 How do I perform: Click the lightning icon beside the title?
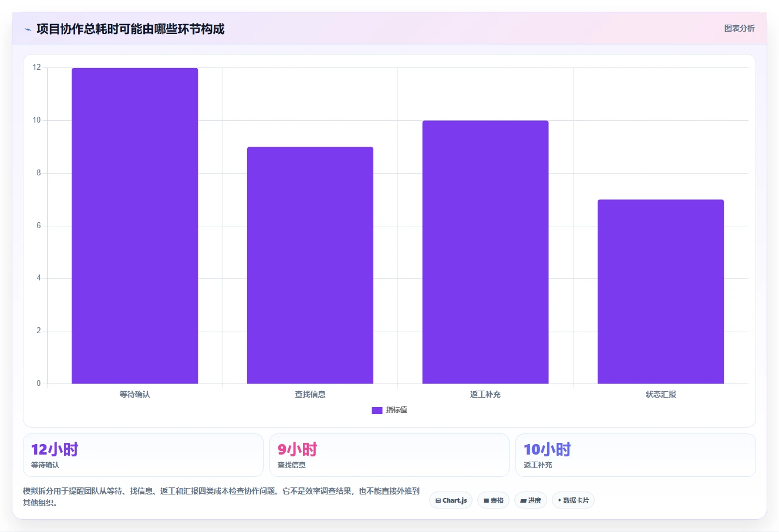[28, 29]
